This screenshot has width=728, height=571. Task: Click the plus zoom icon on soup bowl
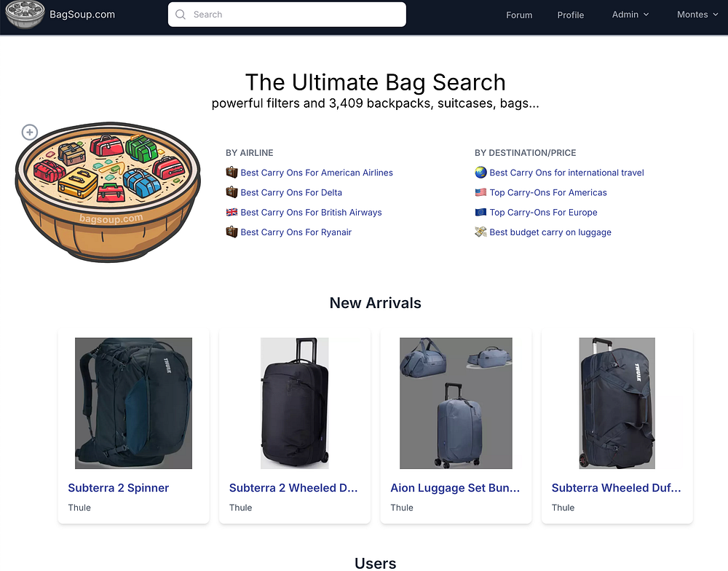coord(30,133)
